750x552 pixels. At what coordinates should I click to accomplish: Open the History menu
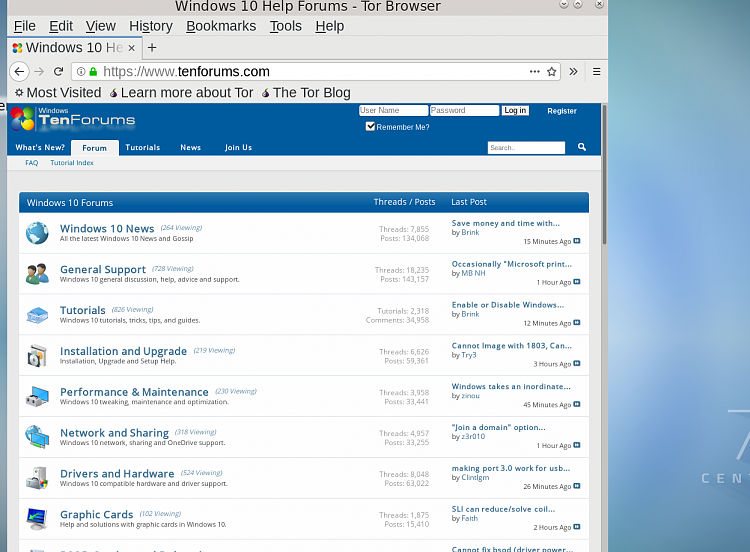(151, 26)
